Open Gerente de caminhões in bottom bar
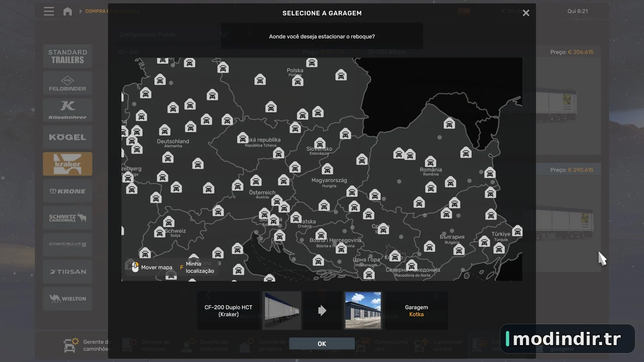Image resolution: width=644 pixels, height=362 pixels. (x=87, y=345)
